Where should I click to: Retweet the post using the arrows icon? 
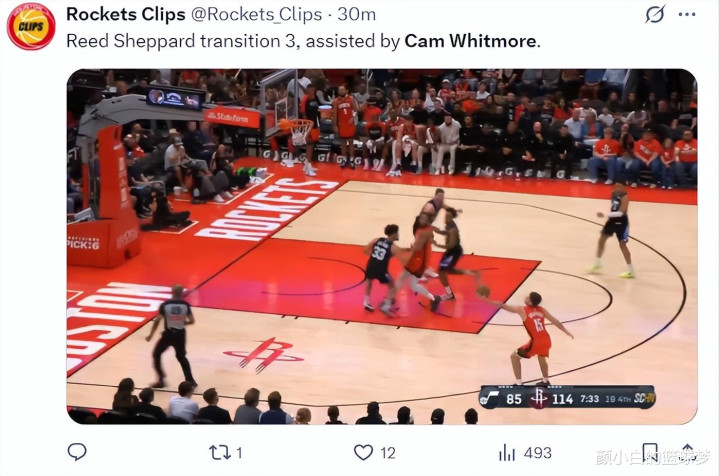[220, 453]
